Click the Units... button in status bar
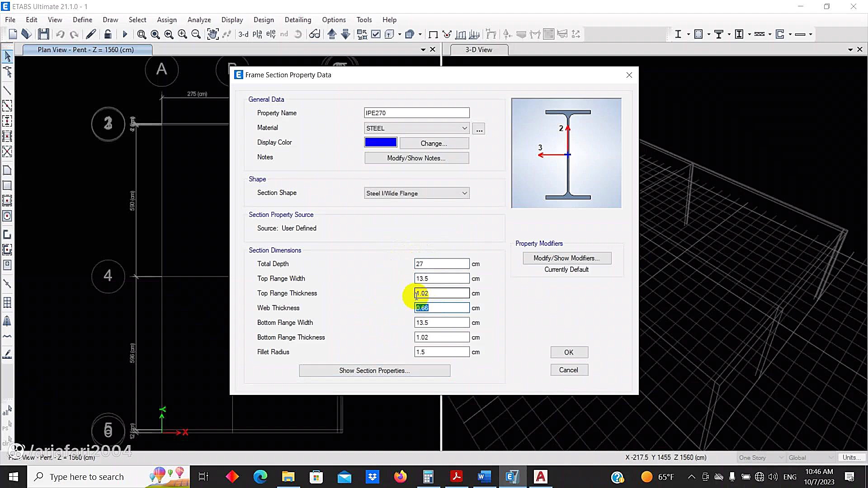The height and width of the screenshot is (488, 868). [852, 458]
